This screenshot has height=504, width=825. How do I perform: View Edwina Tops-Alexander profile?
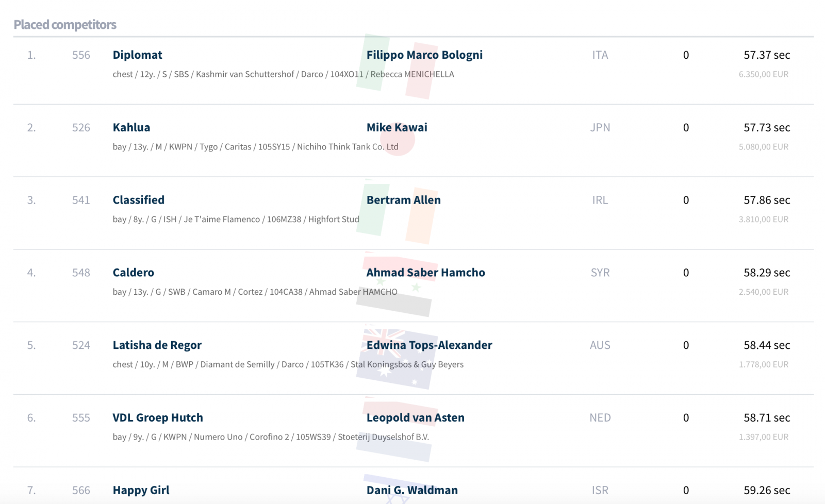pyautogui.click(x=429, y=345)
